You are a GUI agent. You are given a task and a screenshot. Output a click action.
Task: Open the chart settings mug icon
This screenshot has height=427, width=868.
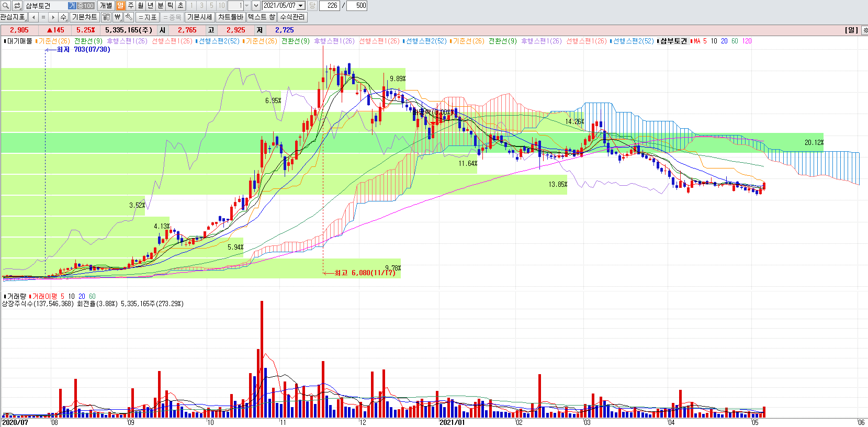(106, 17)
